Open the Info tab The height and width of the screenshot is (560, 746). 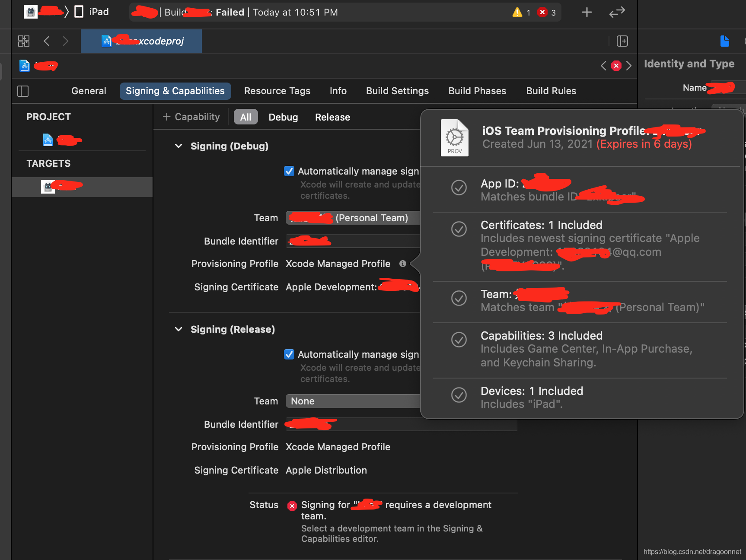pyautogui.click(x=338, y=91)
